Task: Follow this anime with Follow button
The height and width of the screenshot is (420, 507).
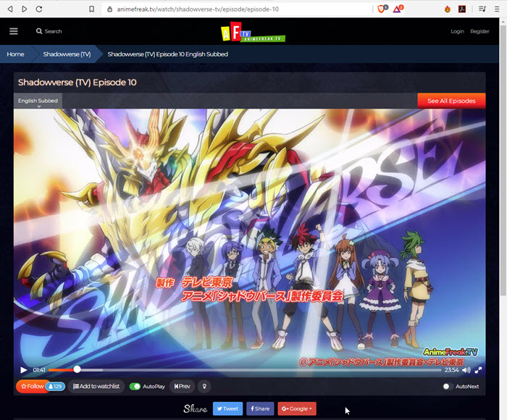Action: pyautogui.click(x=32, y=387)
